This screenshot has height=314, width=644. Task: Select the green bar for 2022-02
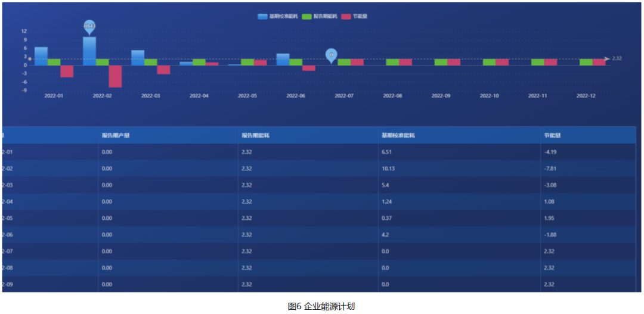pos(103,62)
